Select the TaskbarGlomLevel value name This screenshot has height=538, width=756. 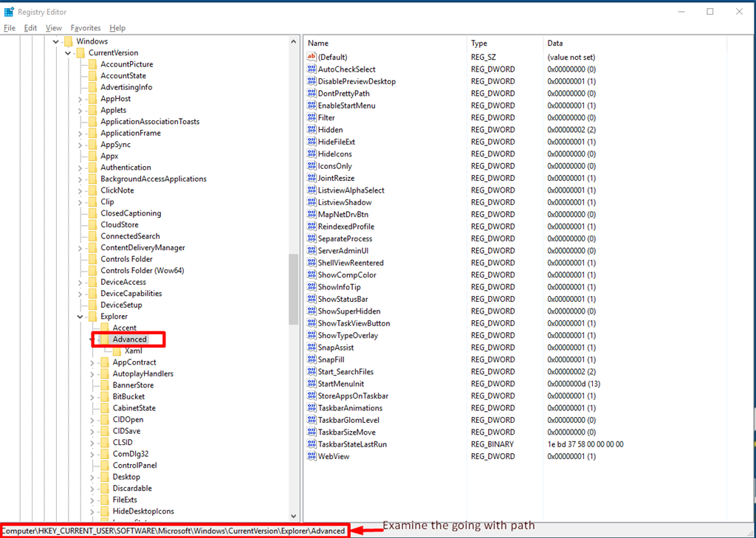tap(348, 420)
